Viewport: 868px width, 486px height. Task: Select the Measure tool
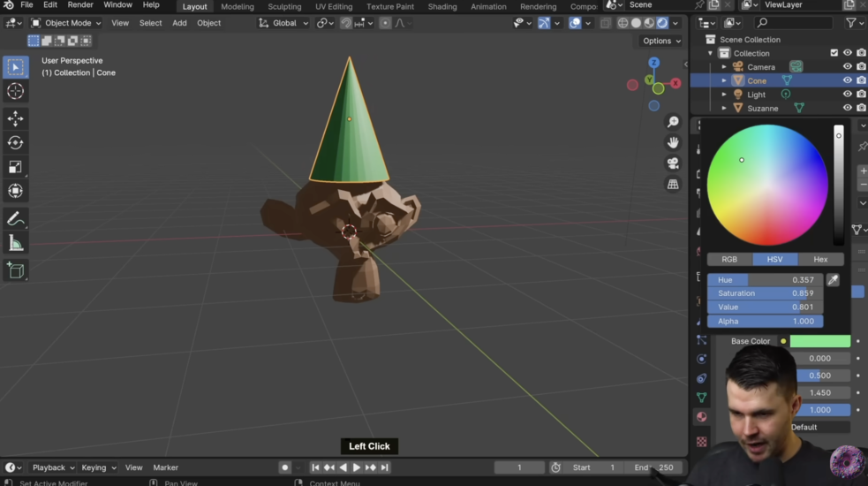[16, 243]
